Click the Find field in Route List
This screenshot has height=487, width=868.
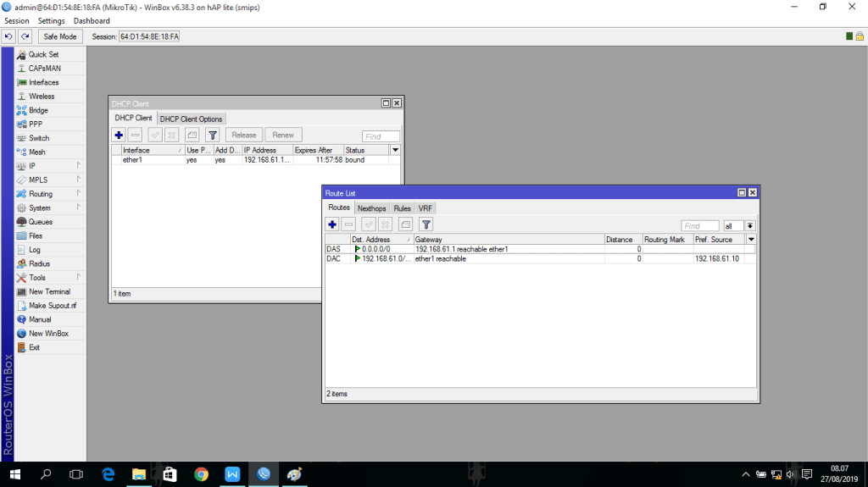pyautogui.click(x=700, y=226)
